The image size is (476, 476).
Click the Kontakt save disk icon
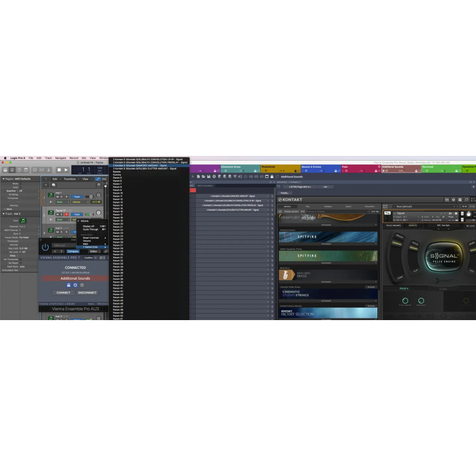click(x=446, y=199)
